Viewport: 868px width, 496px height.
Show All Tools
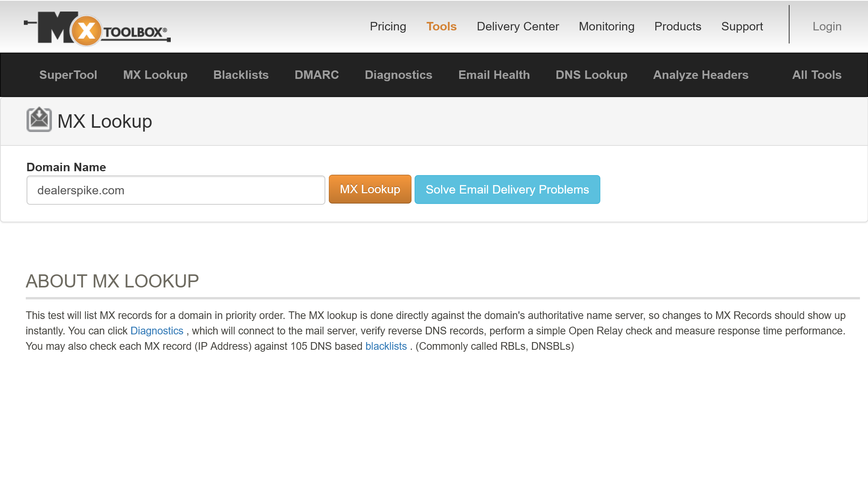pyautogui.click(x=816, y=75)
